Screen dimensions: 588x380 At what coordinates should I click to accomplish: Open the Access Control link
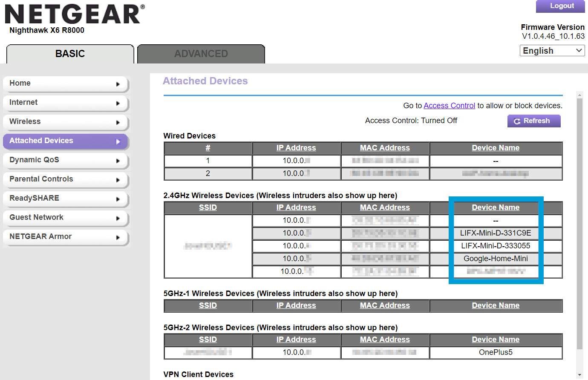(x=449, y=106)
